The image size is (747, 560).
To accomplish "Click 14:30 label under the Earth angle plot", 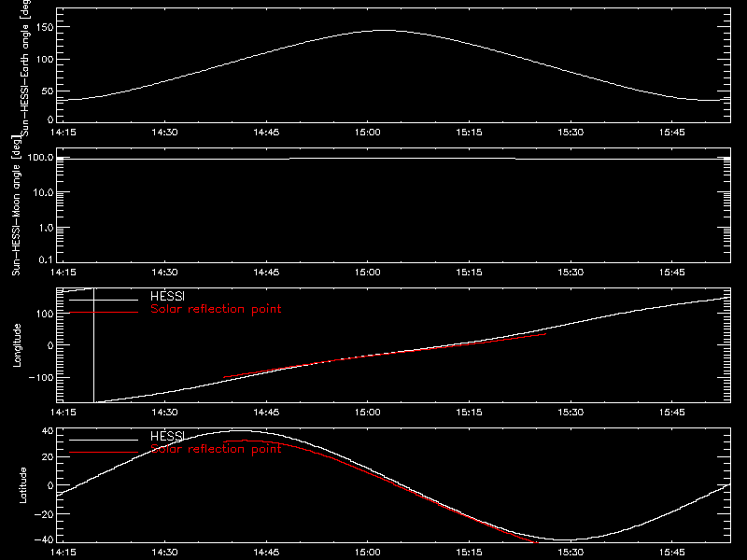I will tap(164, 133).
